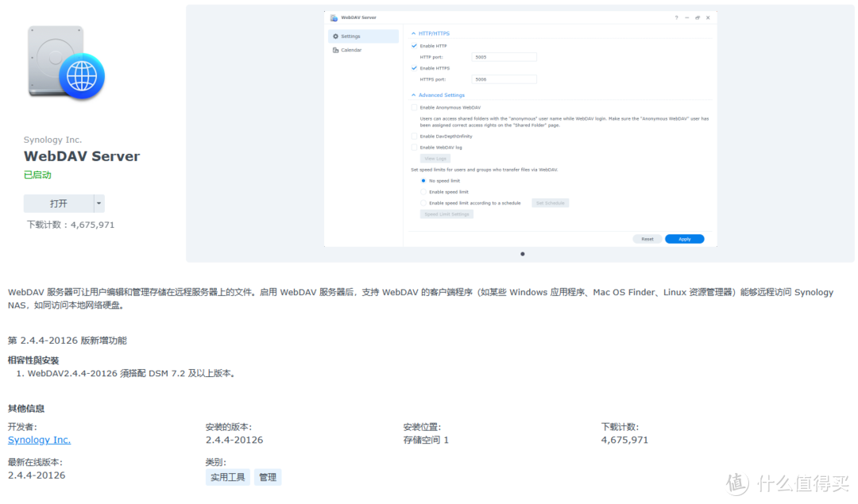Click the HTTP port input field
This screenshot has height=504, width=858.
pos(504,57)
